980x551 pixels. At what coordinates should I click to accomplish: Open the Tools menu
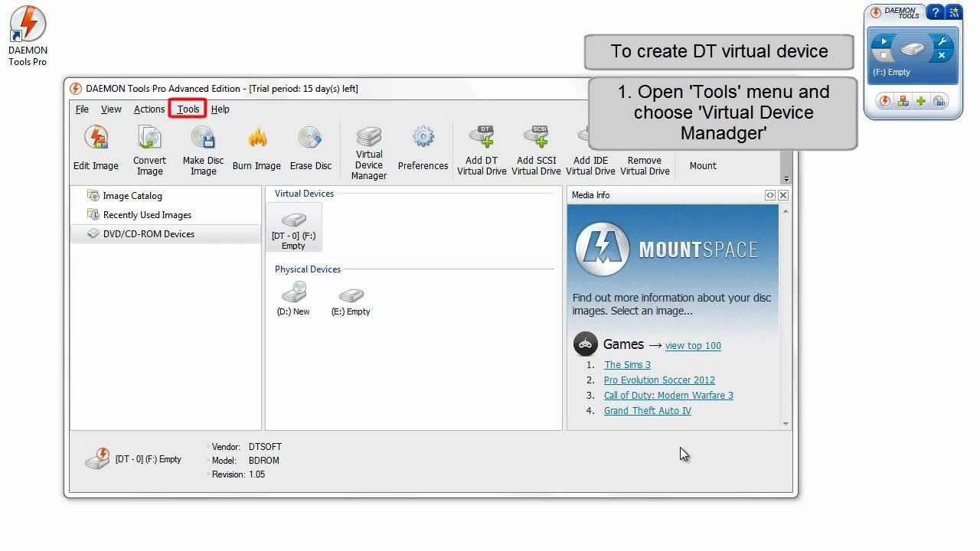pos(188,109)
